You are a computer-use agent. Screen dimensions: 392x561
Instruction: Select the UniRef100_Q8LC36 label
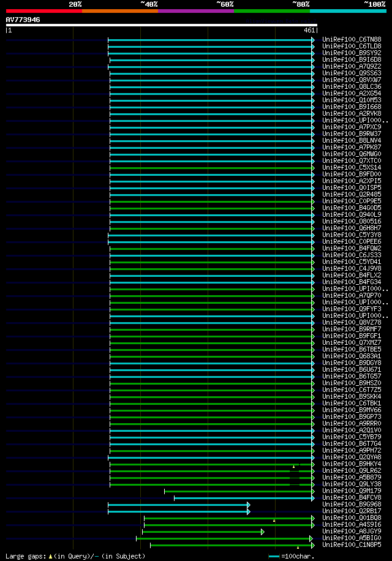(352, 86)
